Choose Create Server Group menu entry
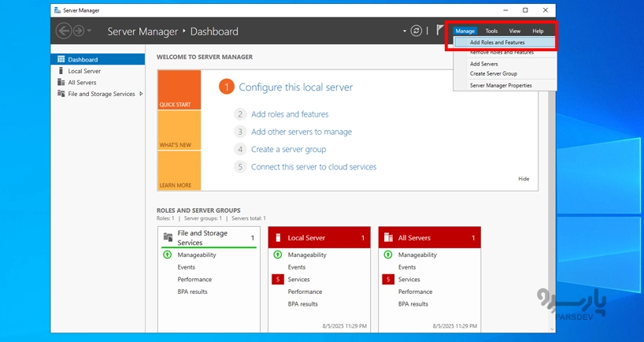This screenshot has height=342, width=644. pos(505,73)
